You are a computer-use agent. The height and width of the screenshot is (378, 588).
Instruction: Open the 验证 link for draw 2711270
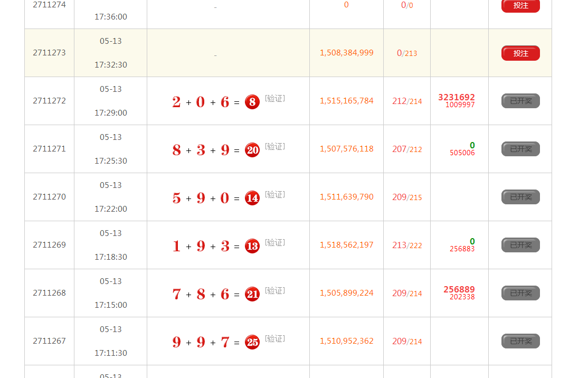(275, 194)
